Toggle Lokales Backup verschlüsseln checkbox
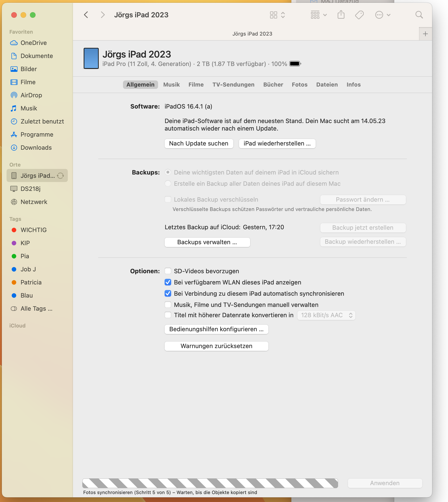Screen dimensions: 448x502 (168, 200)
